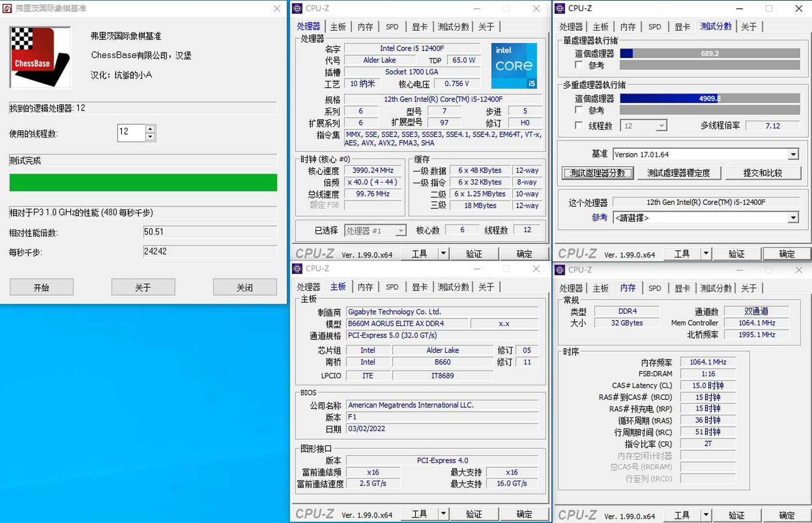Open the 处理器 #1 selector dropdown
812x523 pixels.
click(400, 230)
